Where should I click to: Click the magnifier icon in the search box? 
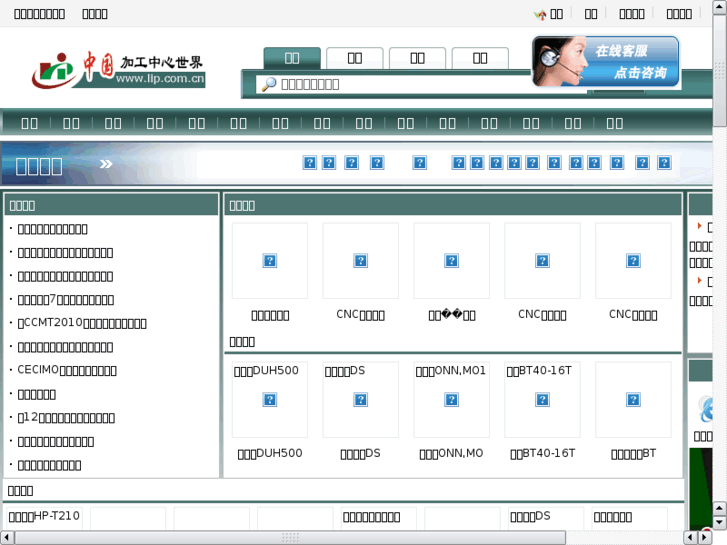pyautogui.click(x=268, y=84)
